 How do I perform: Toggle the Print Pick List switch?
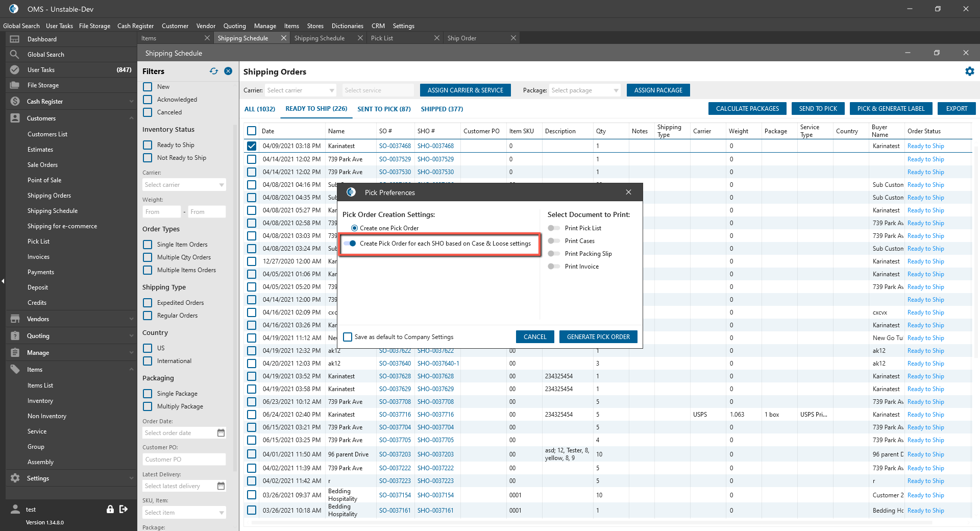click(x=554, y=228)
